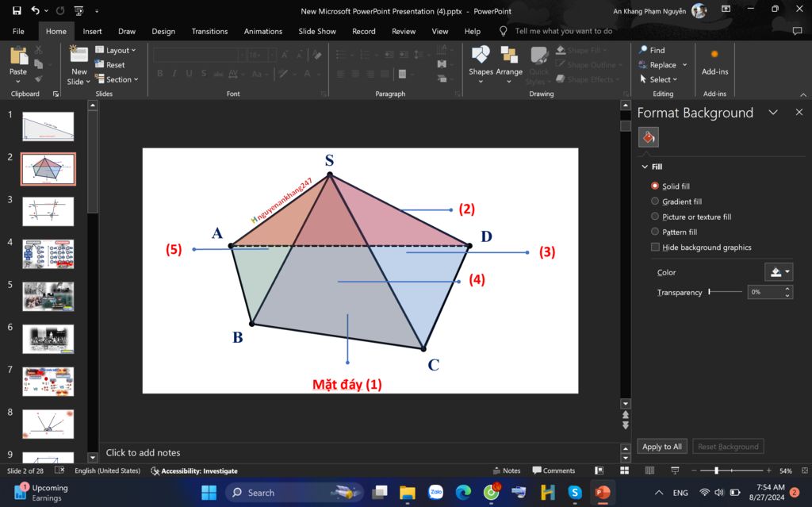Click the Save icon in title bar

(x=17, y=11)
